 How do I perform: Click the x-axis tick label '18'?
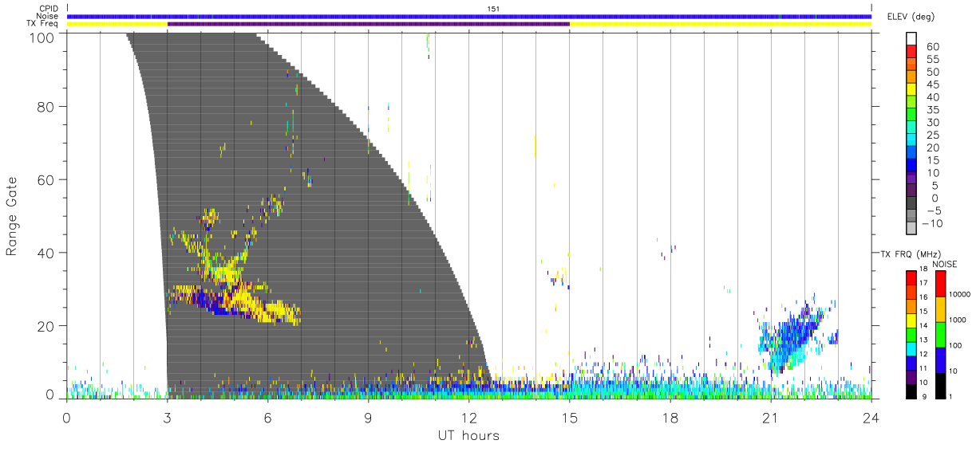click(x=670, y=416)
